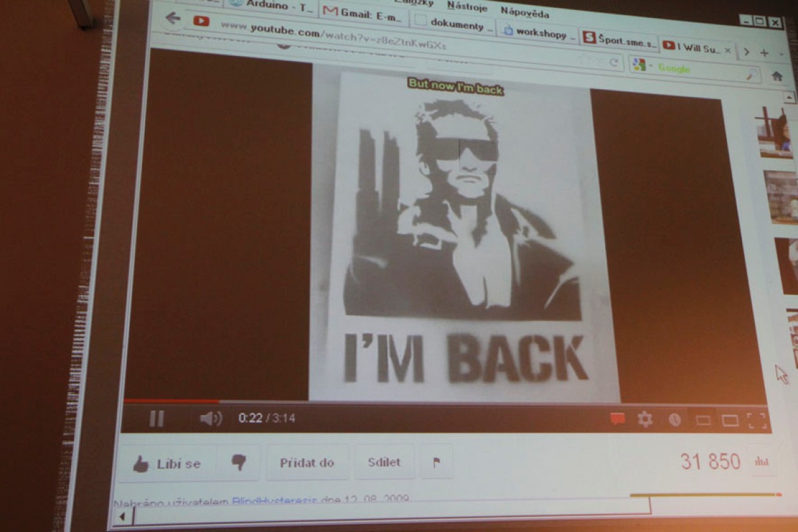Screen dimensions: 798x532
Task: Open player settings gear
Action: click(644, 419)
